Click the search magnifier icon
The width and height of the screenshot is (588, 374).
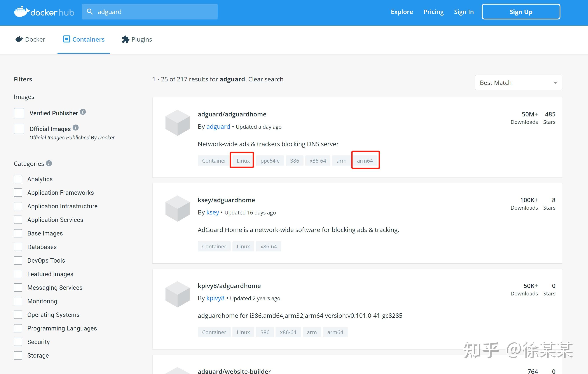click(x=90, y=11)
